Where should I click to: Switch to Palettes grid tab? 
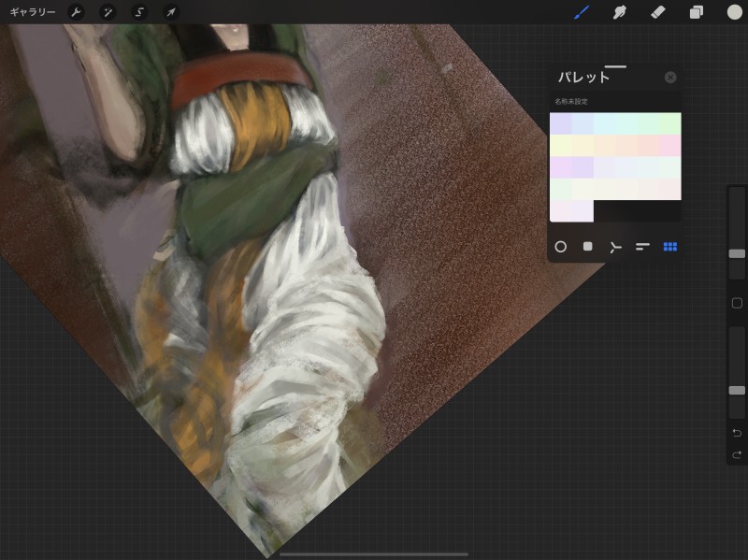670,247
